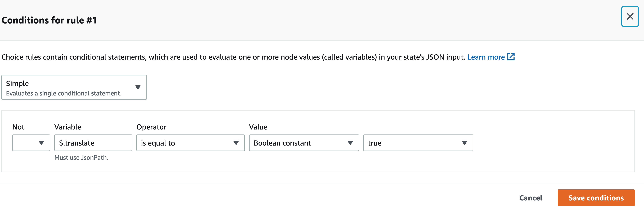Click the Operator field label
Viewport: 644px width, 212px height.
click(x=151, y=127)
